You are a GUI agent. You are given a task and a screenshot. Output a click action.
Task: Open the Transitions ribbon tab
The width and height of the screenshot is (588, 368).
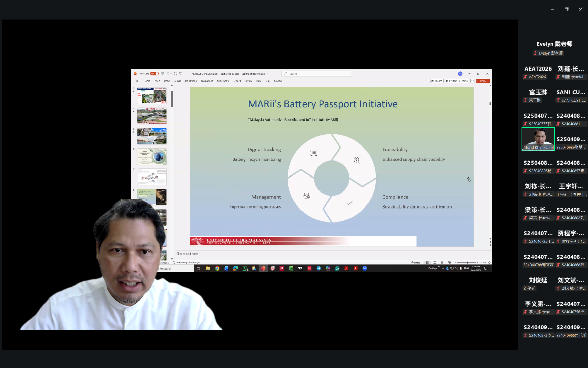pos(191,81)
